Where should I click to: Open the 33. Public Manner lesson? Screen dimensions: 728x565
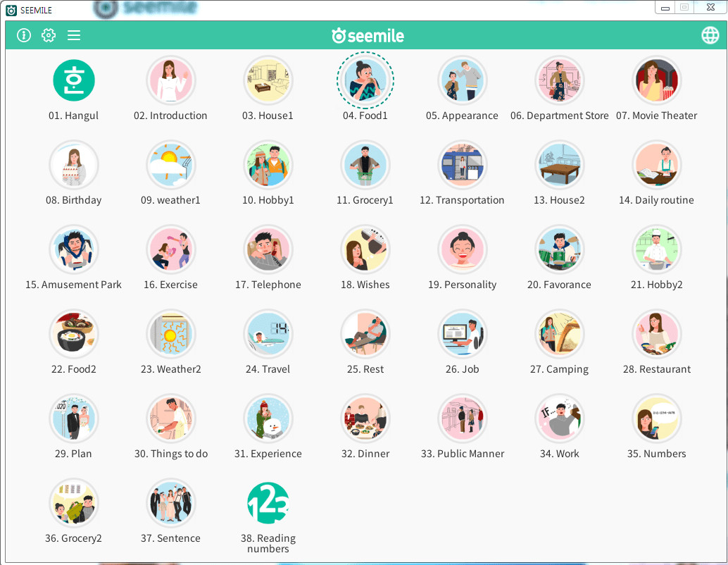[463, 418]
